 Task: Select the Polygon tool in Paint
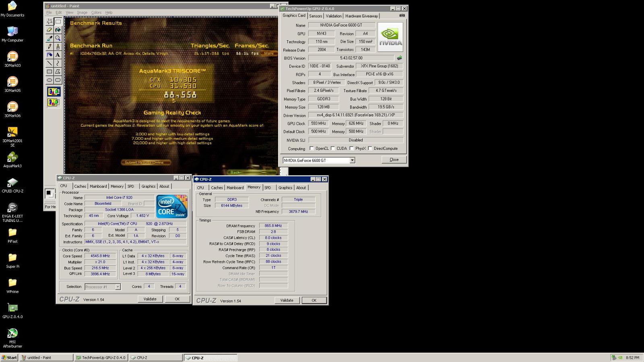58,72
